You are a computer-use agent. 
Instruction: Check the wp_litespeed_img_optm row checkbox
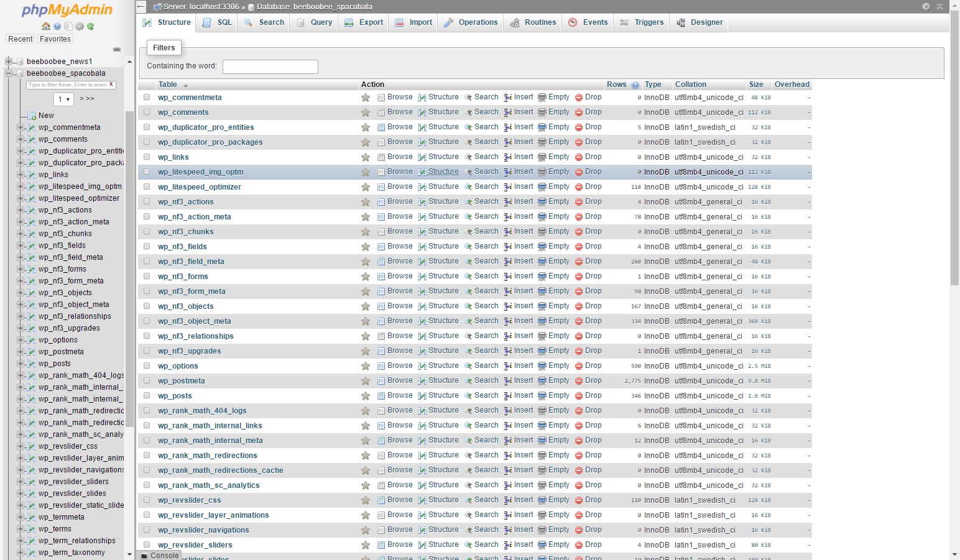147,172
